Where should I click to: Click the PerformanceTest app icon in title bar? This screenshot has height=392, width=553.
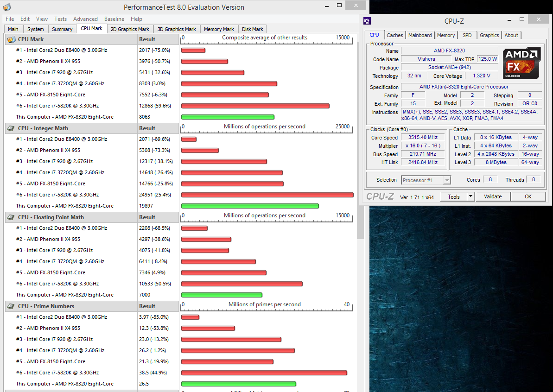point(7,6)
